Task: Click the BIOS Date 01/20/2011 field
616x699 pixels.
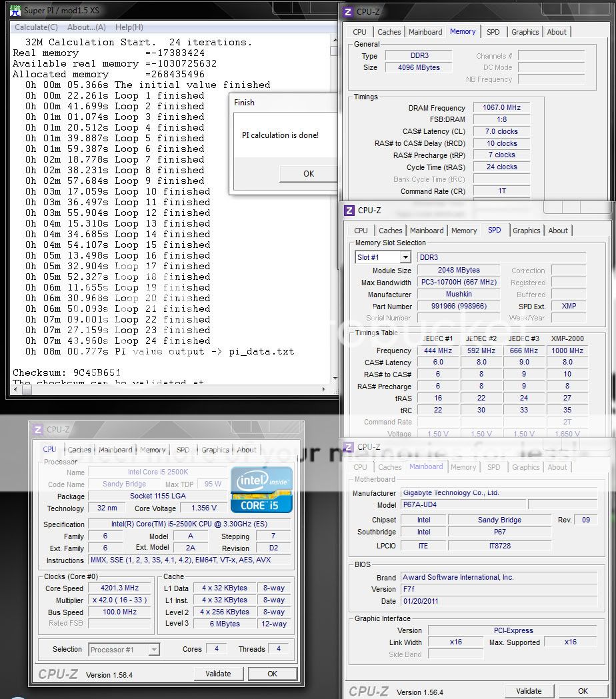Action: [499, 601]
